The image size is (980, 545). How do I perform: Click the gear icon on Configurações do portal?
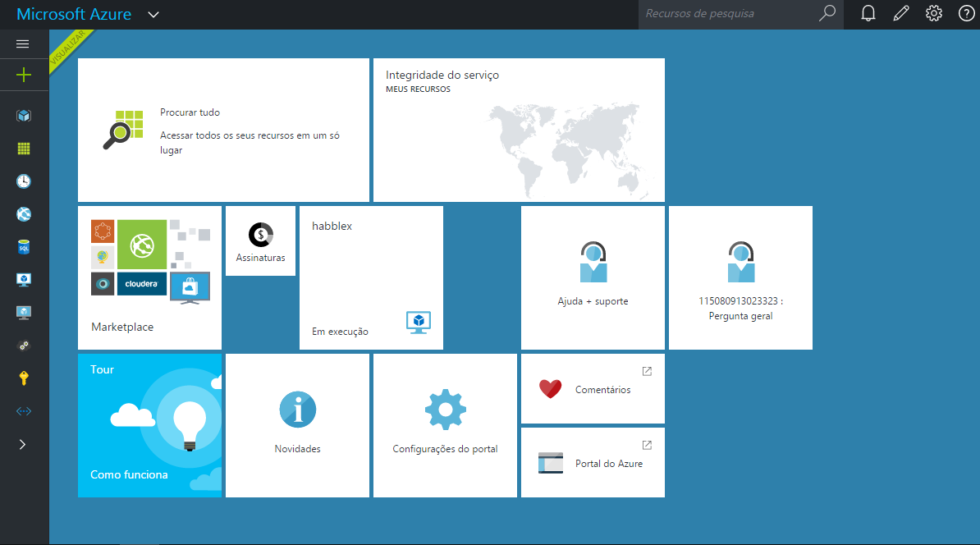(x=445, y=410)
